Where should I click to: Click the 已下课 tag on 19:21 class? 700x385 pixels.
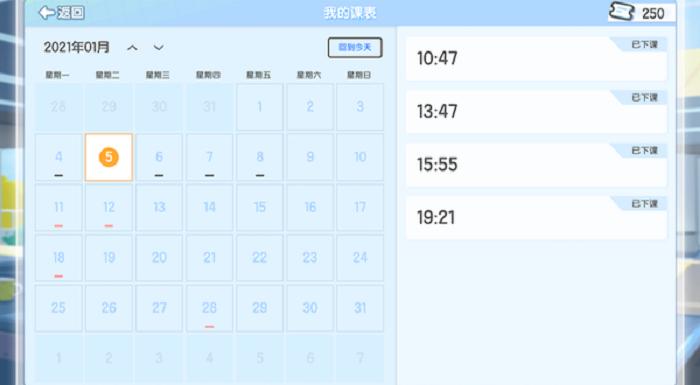[x=644, y=204]
